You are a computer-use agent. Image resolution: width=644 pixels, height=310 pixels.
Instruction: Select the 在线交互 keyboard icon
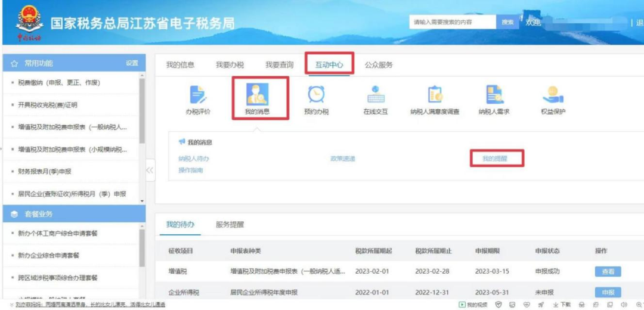pyautogui.click(x=376, y=95)
